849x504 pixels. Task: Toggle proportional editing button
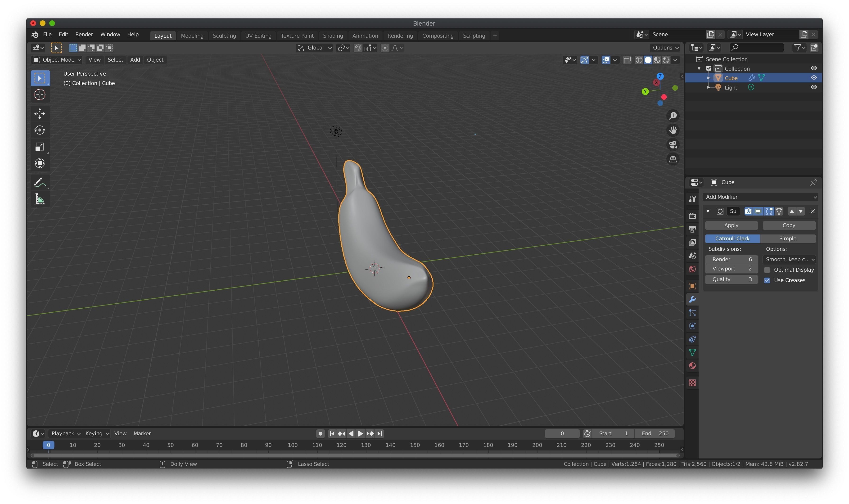coord(385,48)
